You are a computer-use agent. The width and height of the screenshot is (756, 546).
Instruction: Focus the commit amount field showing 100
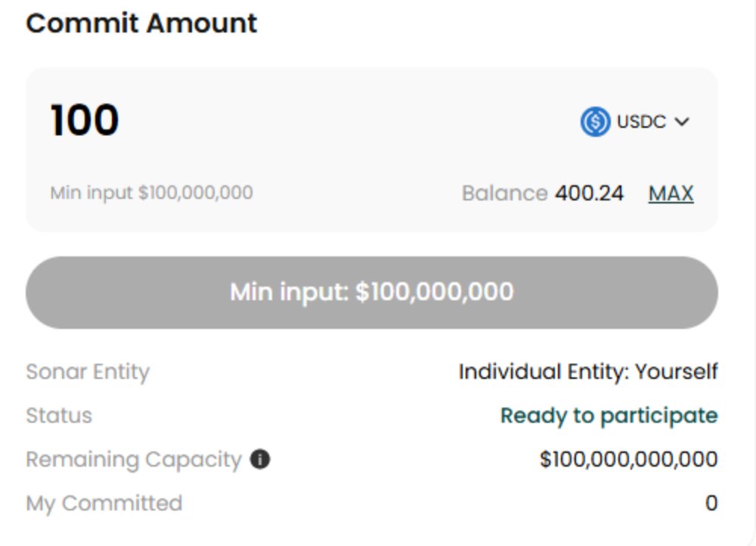85,120
